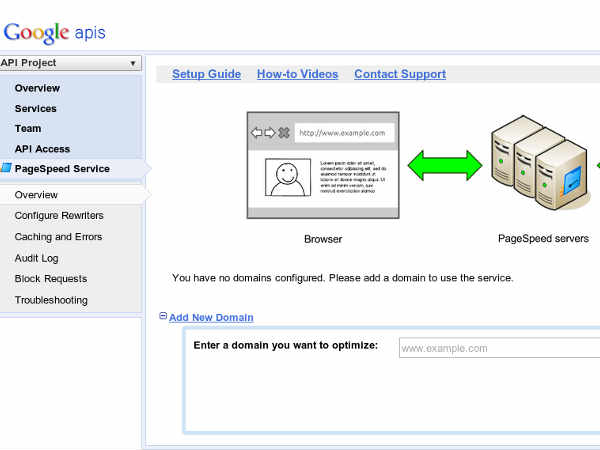Go to Services in the sidebar
The width and height of the screenshot is (600, 450).
36,108
